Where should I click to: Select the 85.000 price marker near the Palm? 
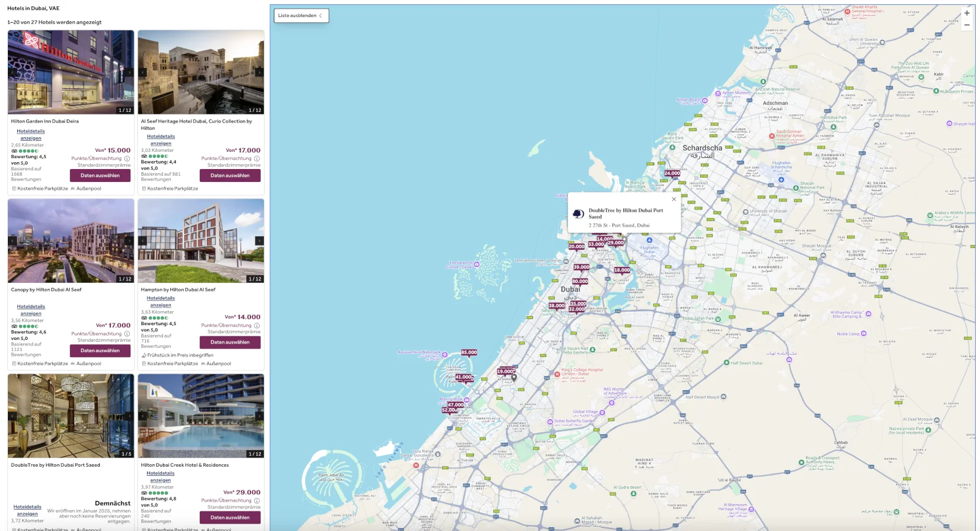coord(469,353)
